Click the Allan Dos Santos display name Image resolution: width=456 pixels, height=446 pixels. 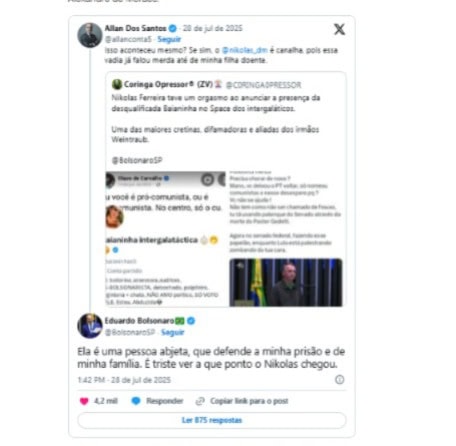tap(136, 28)
